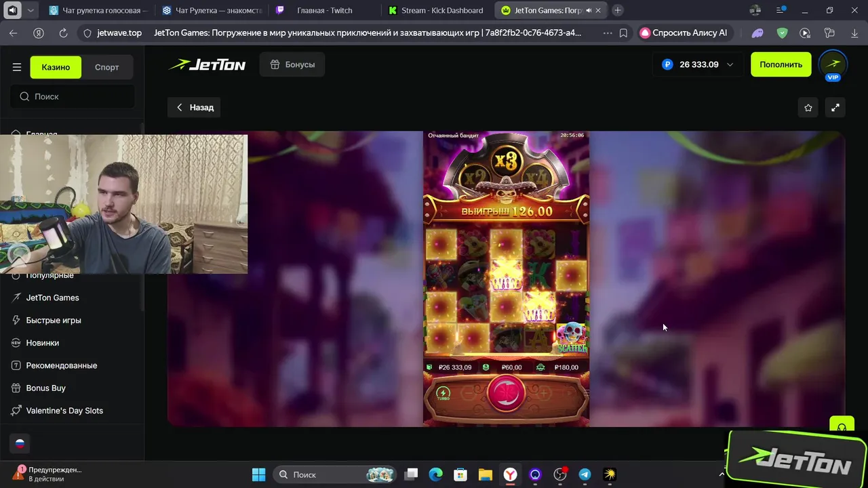Click the Scatter skull symbol

point(572,338)
